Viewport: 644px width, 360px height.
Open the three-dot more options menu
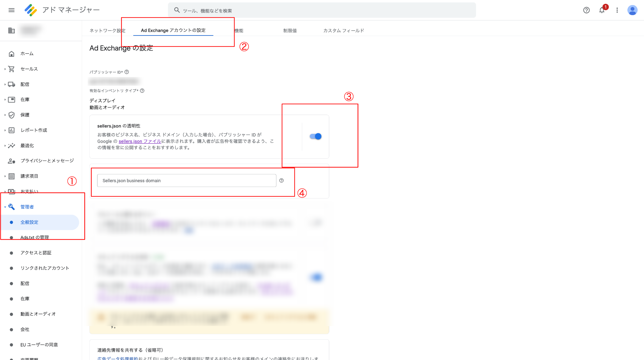617,10
